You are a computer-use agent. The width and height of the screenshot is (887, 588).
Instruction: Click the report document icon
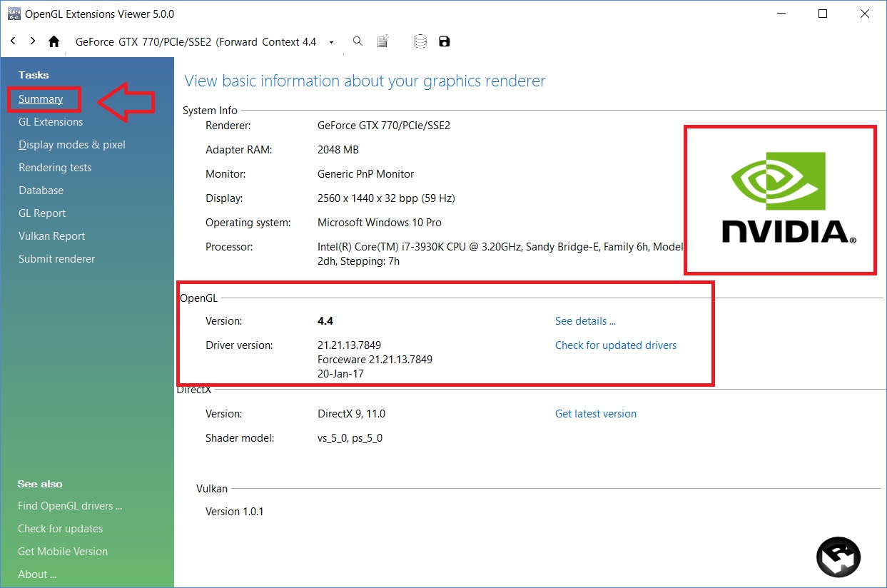[383, 41]
